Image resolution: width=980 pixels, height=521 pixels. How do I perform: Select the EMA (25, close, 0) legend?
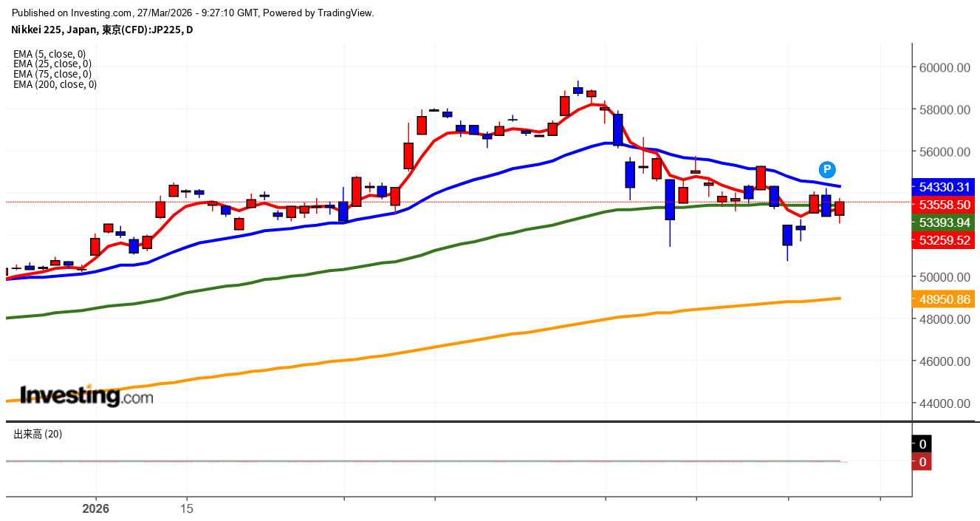coord(52,64)
